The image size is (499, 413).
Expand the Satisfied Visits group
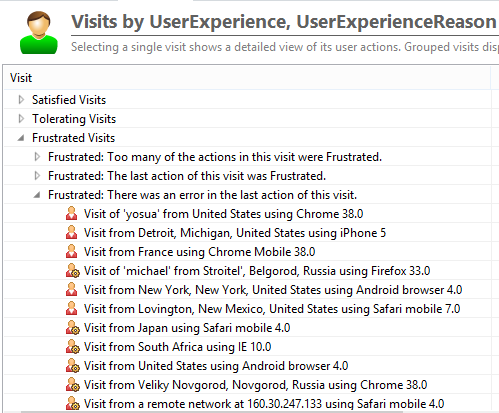21,100
